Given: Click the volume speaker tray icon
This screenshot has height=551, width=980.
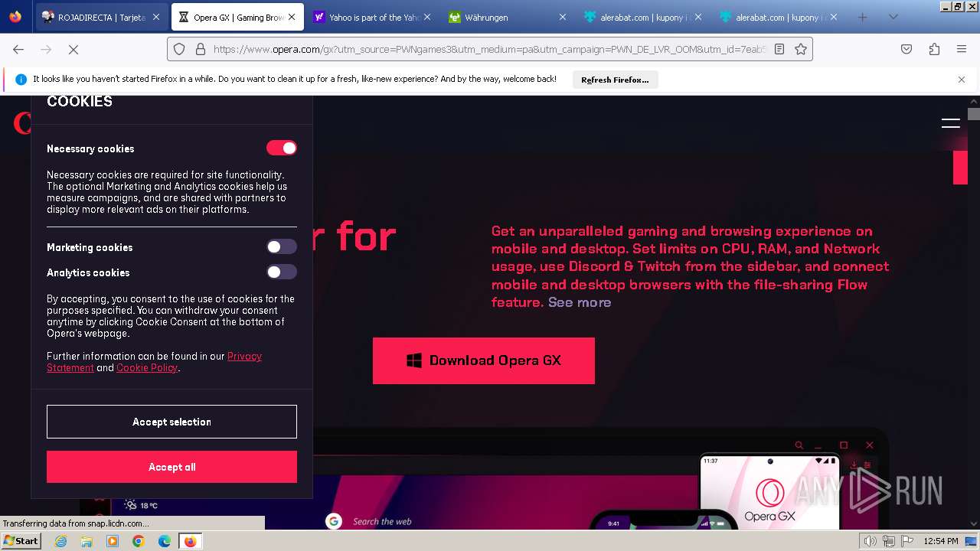Looking at the screenshot, I should point(871,541).
